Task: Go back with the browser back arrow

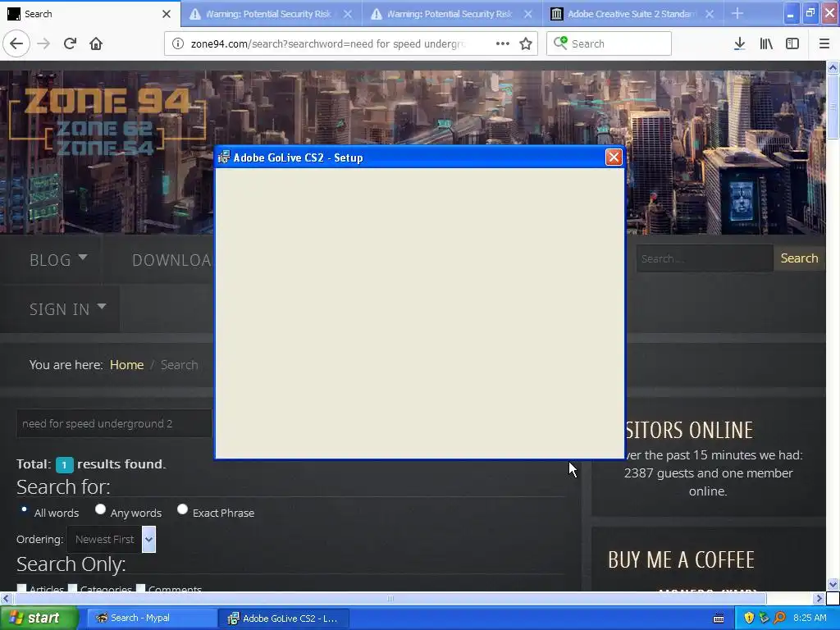Action: click(16, 43)
